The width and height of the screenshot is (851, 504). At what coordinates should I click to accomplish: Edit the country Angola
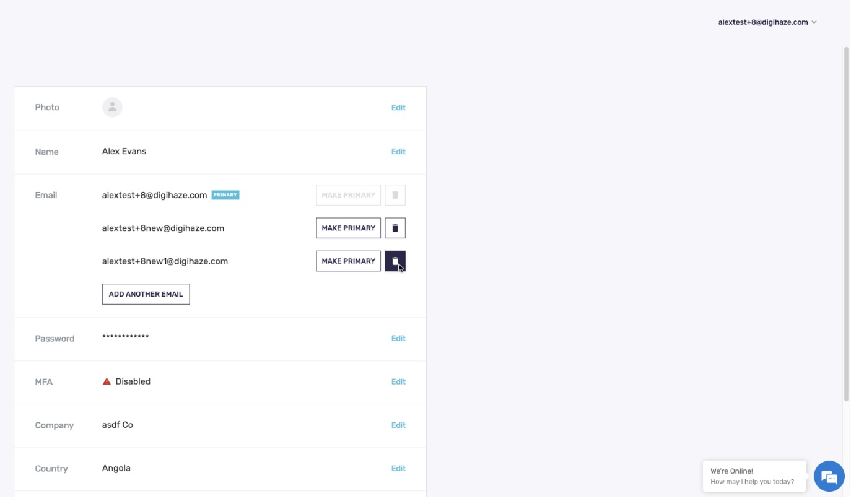click(398, 469)
